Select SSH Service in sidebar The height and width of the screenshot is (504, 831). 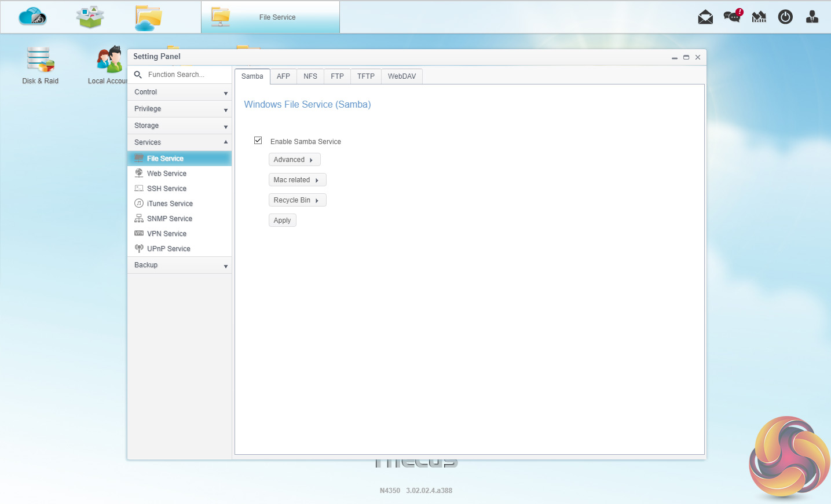click(180, 189)
